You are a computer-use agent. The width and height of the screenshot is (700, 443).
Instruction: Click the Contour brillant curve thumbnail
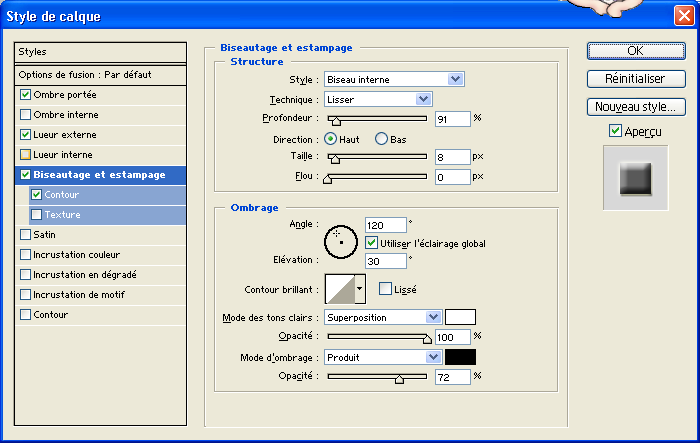(x=339, y=289)
